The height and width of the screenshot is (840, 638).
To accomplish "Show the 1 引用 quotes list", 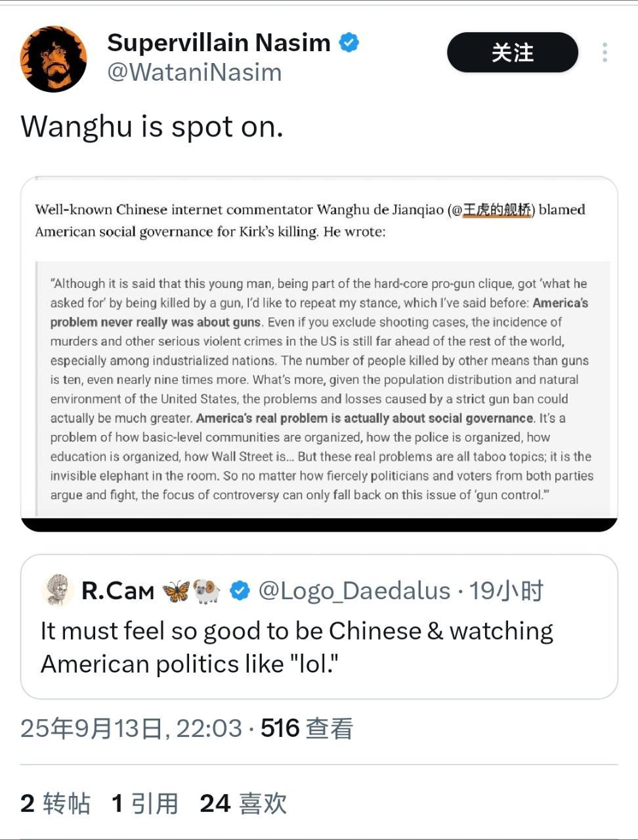I will pos(145,803).
